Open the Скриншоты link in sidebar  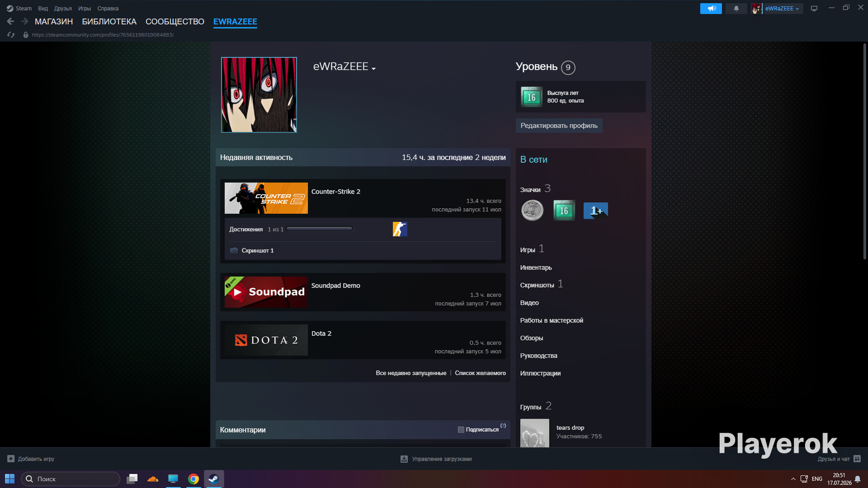tap(537, 285)
